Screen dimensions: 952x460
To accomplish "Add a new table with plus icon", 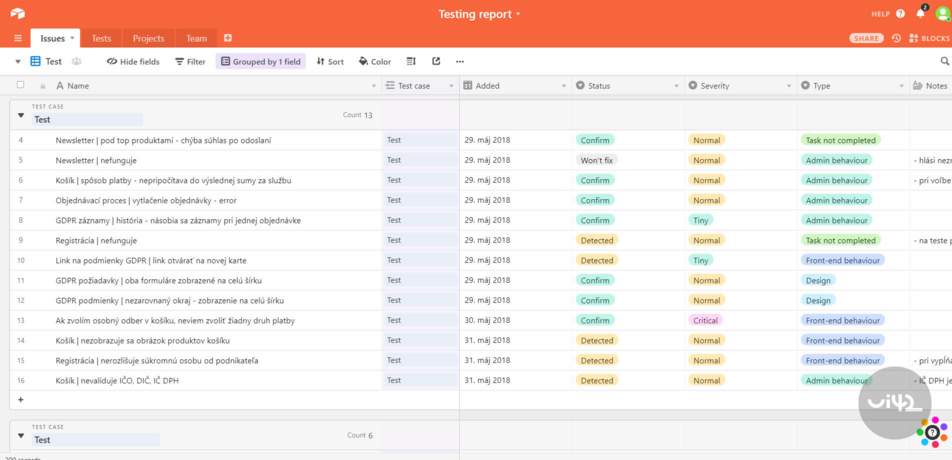I will coord(228,38).
